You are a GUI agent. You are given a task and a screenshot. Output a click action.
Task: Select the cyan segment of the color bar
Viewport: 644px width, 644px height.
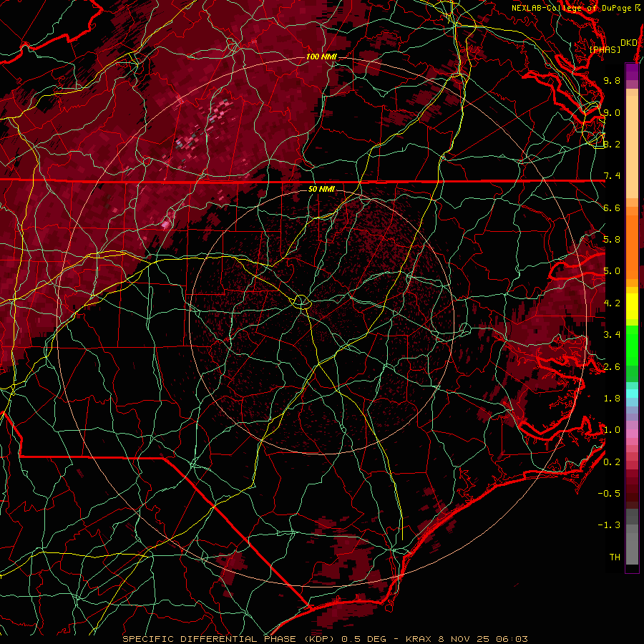(x=633, y=394)
